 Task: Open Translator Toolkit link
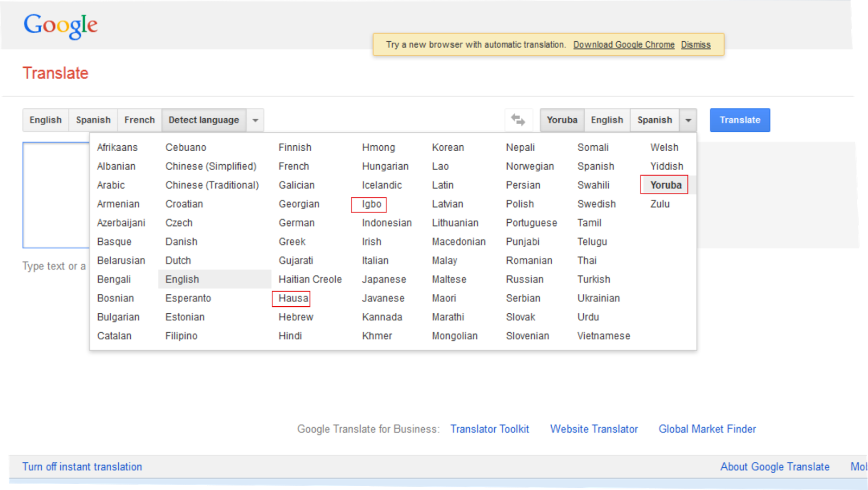click(x=489, y=429)
